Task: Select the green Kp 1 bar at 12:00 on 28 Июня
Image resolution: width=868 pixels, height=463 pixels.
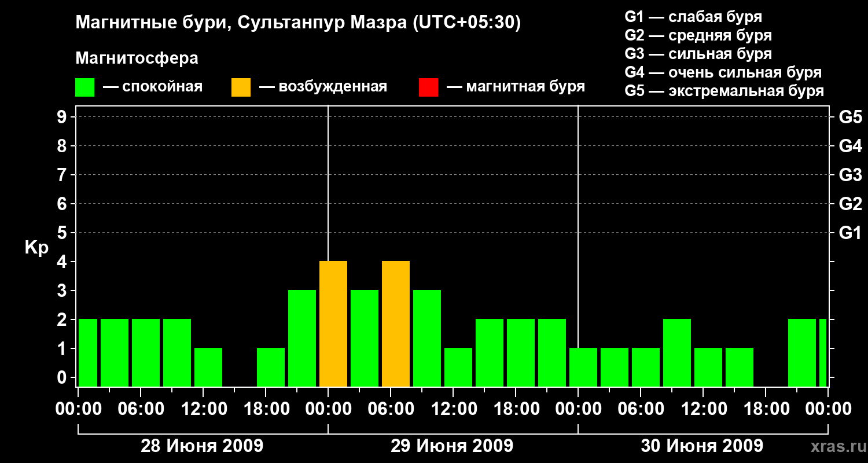Action: pos(208,368)
